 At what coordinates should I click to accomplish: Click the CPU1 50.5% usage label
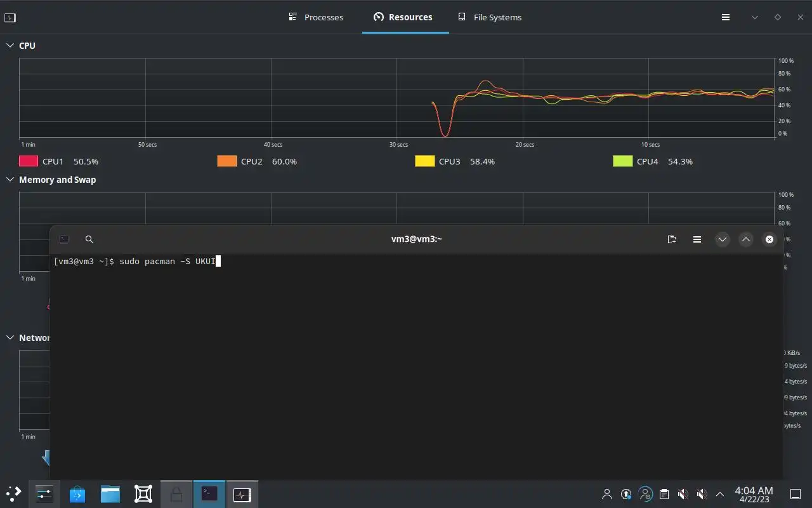(x=70, y=161)
